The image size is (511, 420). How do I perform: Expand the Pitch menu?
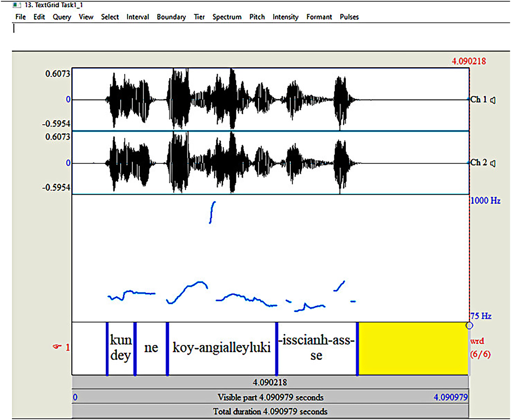click(x=257, y=17)
